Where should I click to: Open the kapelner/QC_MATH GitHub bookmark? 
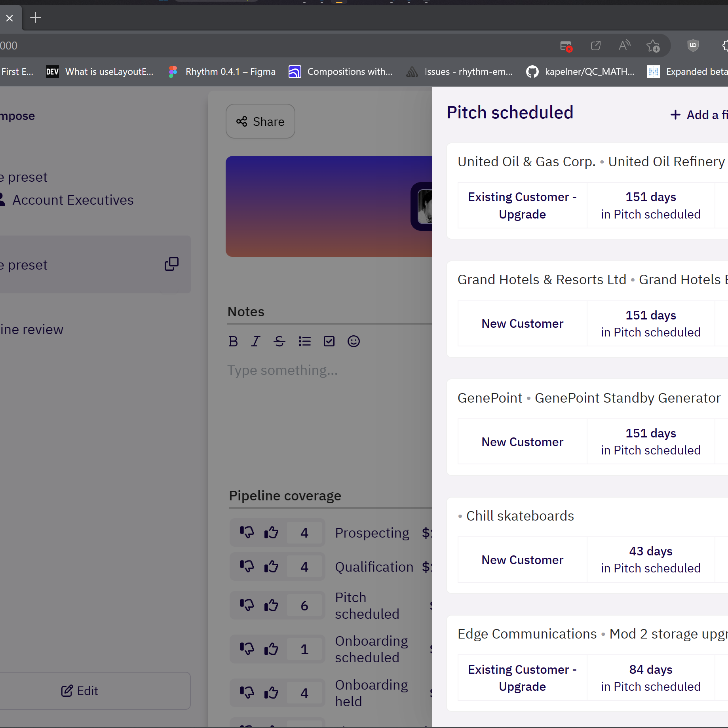click(580, 72)
